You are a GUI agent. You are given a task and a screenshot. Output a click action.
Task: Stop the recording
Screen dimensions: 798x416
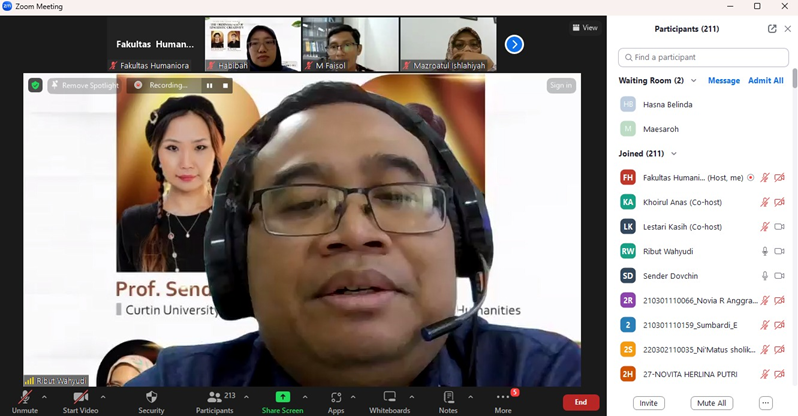226,86
